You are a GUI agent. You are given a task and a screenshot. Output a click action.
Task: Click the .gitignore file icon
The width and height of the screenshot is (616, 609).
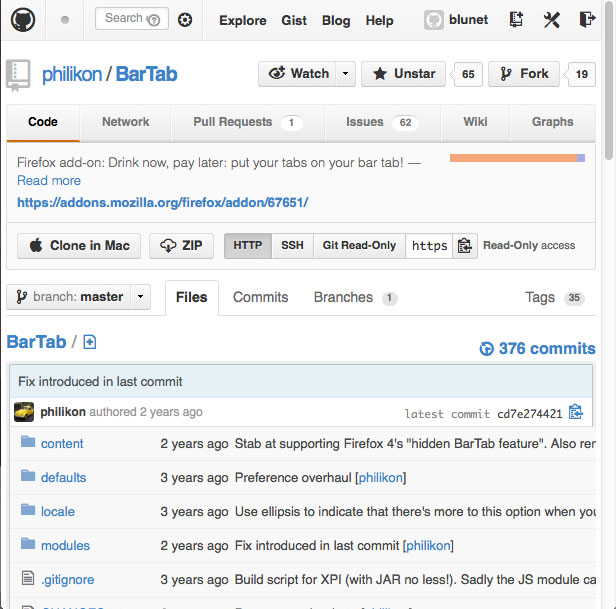(x=28, y=578)
